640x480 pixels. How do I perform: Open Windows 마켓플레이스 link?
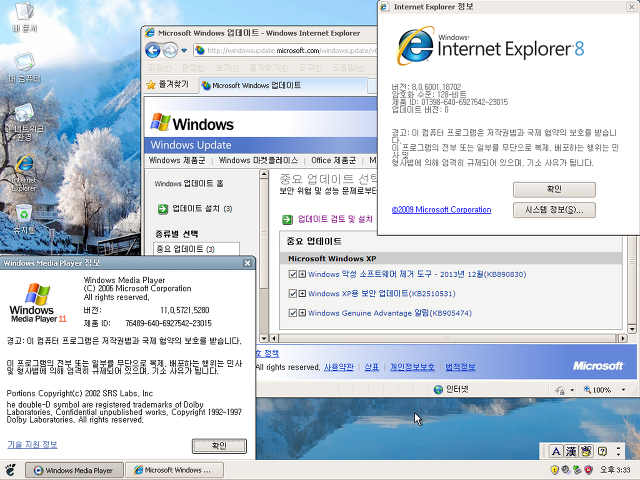pyautogui.click(x=258, y=160)
